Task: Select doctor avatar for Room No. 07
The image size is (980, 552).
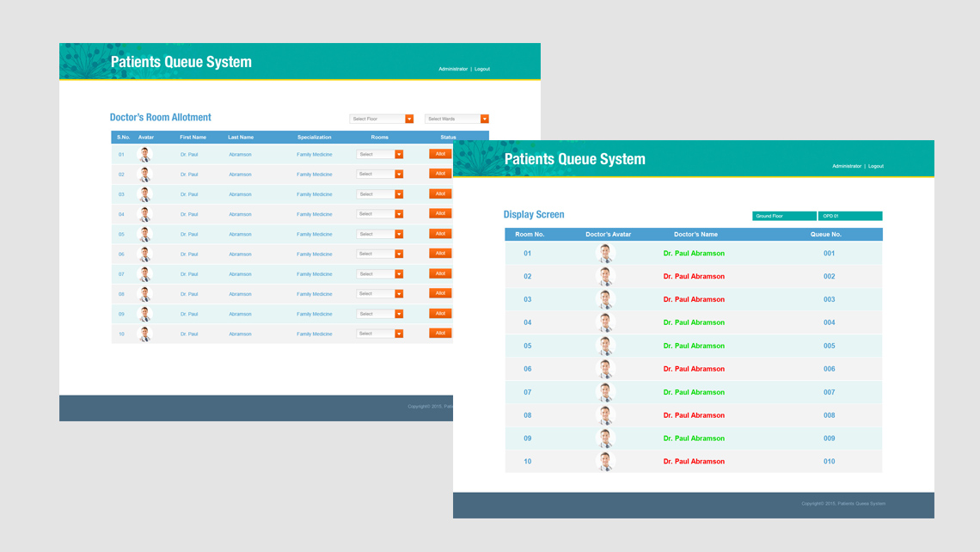Action: 605,393
